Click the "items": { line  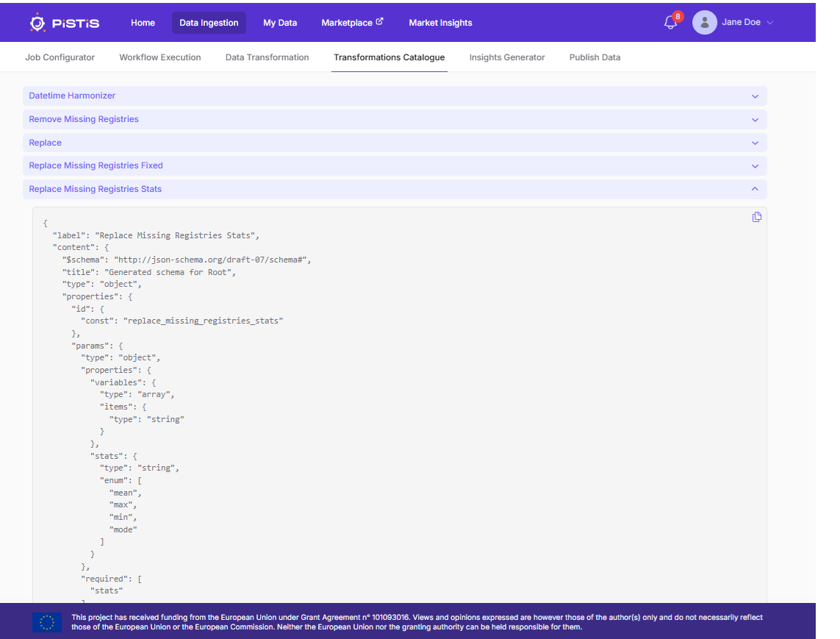[x=123, y=407]
